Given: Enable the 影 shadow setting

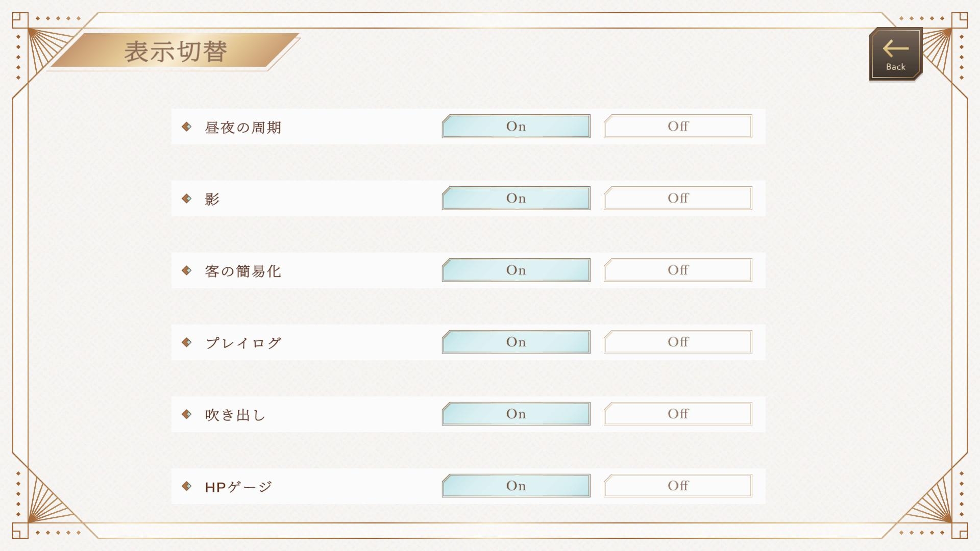Looking at the screenshot, I should pos(516,198).
